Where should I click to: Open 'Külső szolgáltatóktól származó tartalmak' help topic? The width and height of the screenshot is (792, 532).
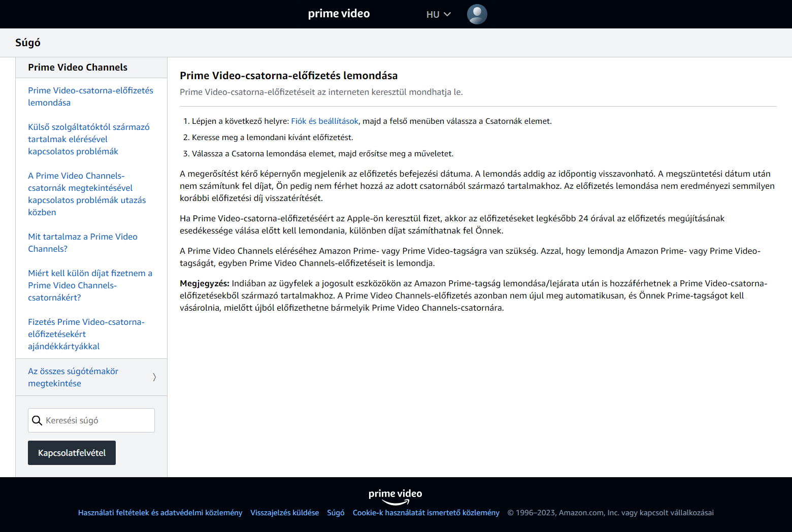point(88,139)
